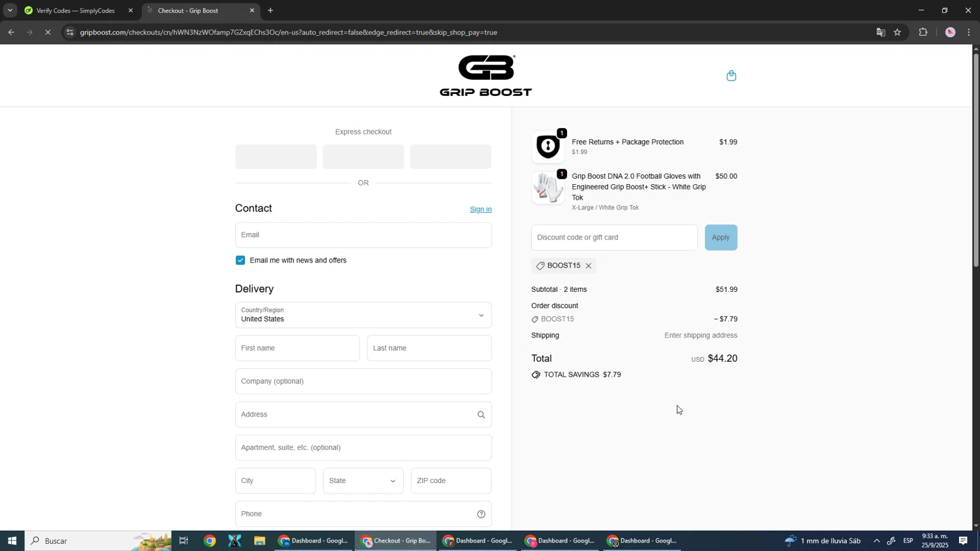Image resolution: width=980 pixels, height=551 pixels.
Task: Click the Apply discount button
Action: click(721, 238)
